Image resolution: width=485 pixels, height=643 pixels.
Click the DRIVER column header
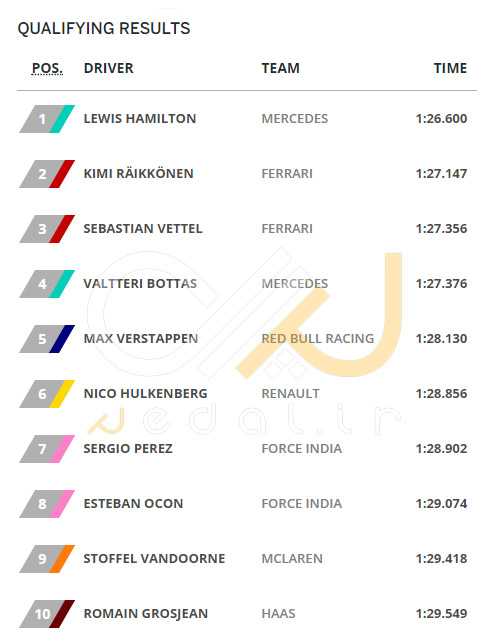pyautogui.click(x=109, y=68)
